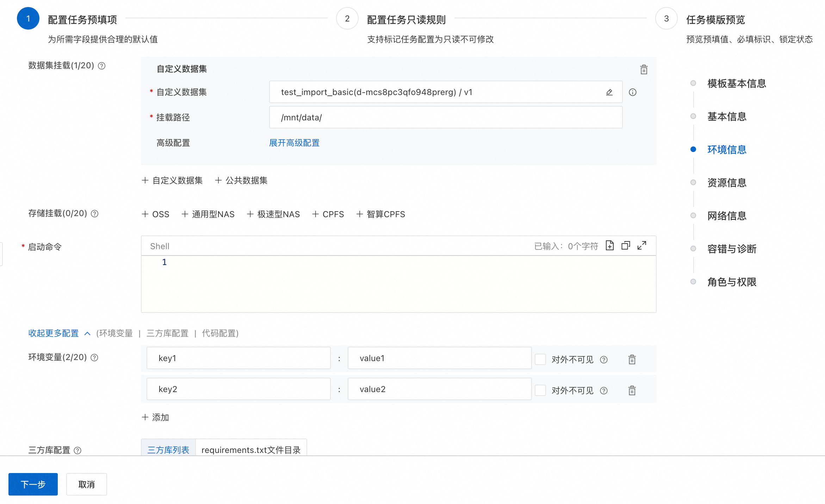Image resolution: width=825 pixels, height=504 pixels.
Task: Jump to 基本信息 anchor
Action: point(727,116)
